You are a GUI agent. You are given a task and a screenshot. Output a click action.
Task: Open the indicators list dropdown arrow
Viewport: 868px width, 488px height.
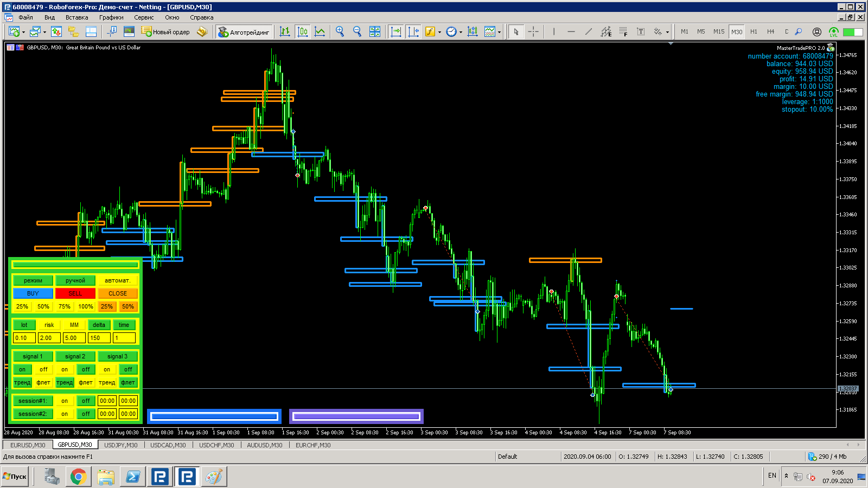coord(439,32)
